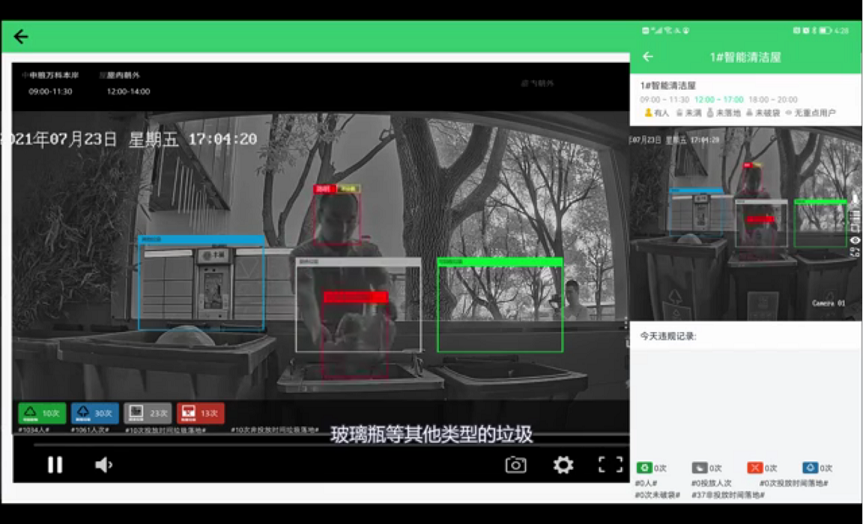Open the phone camera preview thumbnail
Viewport: 863px width, 524px height.
(x=745, y=225)
